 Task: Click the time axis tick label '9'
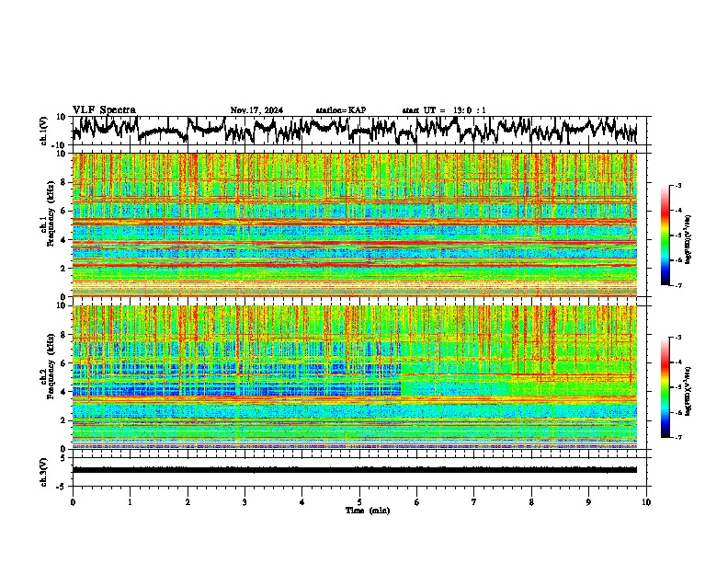point(588,502)
